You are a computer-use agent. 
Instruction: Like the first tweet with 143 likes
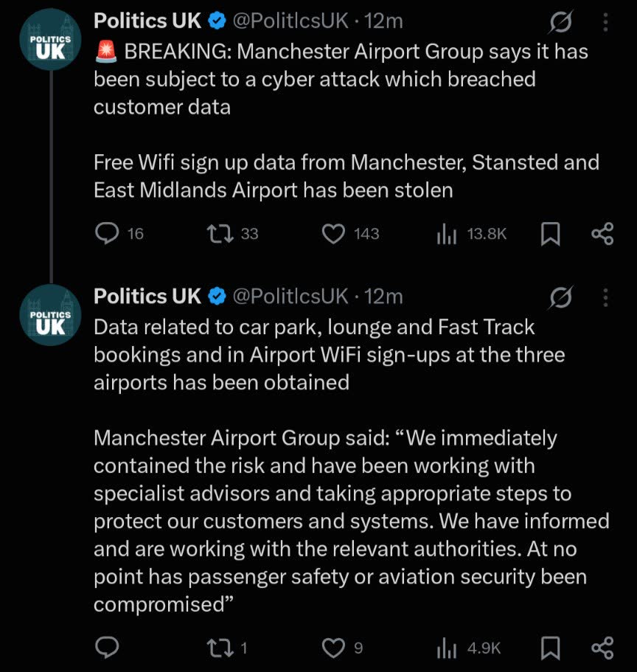333,234
